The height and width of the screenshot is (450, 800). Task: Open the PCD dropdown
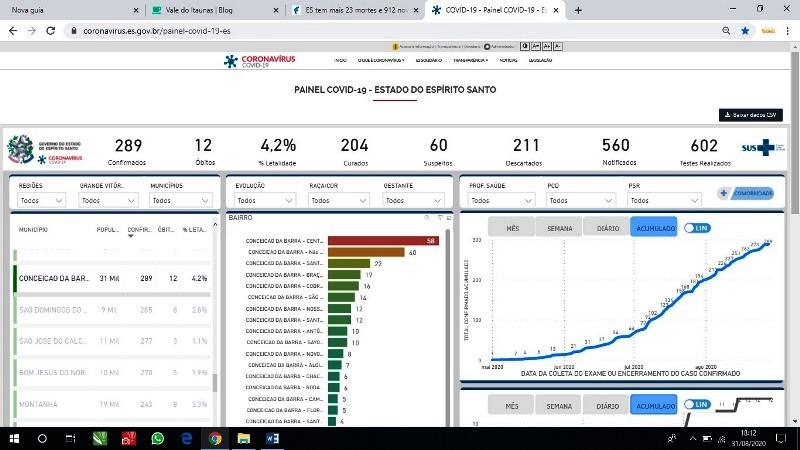(581, 201)
